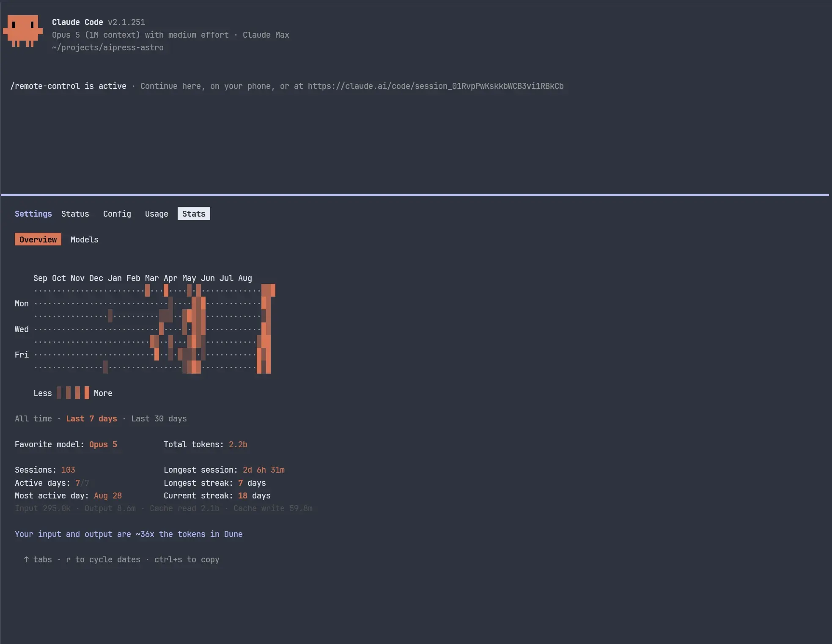Image resolution: width=832 pixels, height=644 pixels.
Task: Click the "r to cycle dates" hint
Action: [103, 559]
